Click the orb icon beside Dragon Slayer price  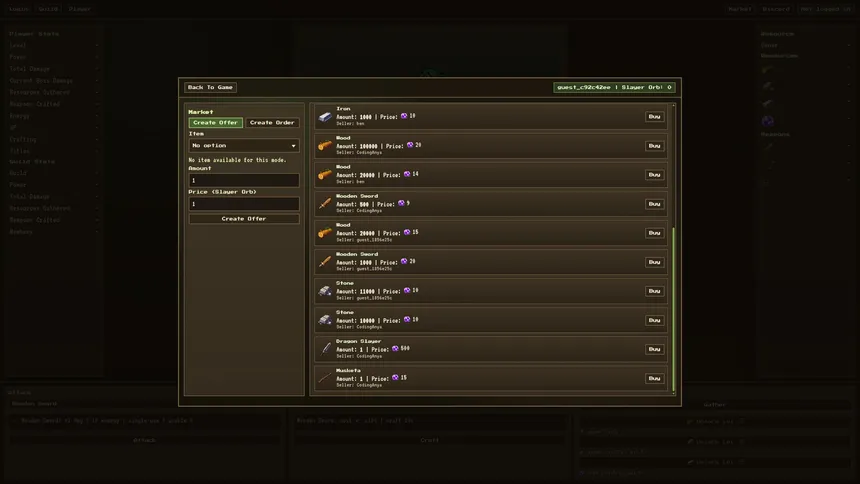(395, 348)
